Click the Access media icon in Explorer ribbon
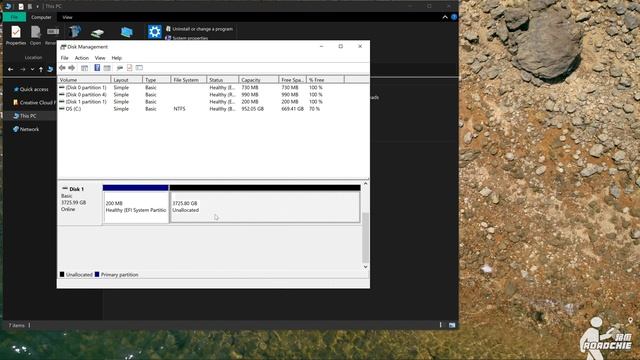The image size is (640, 360). tap(75, 32)
